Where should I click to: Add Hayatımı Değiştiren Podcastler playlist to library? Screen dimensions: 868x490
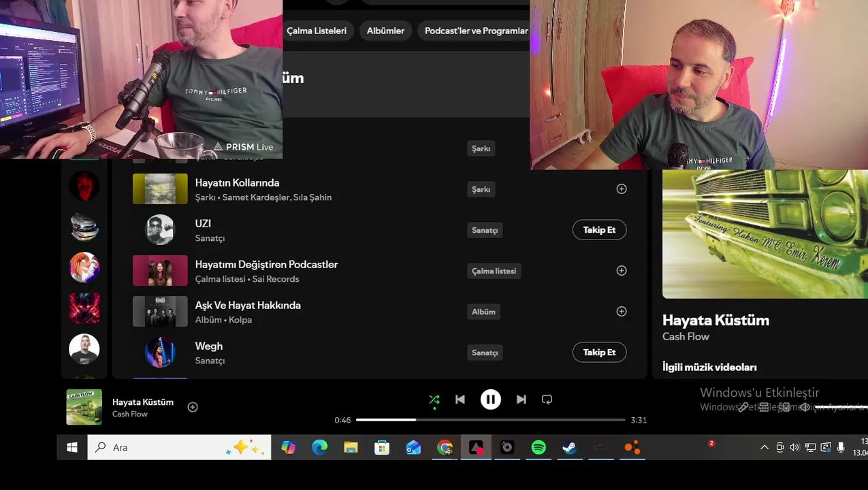622,271
